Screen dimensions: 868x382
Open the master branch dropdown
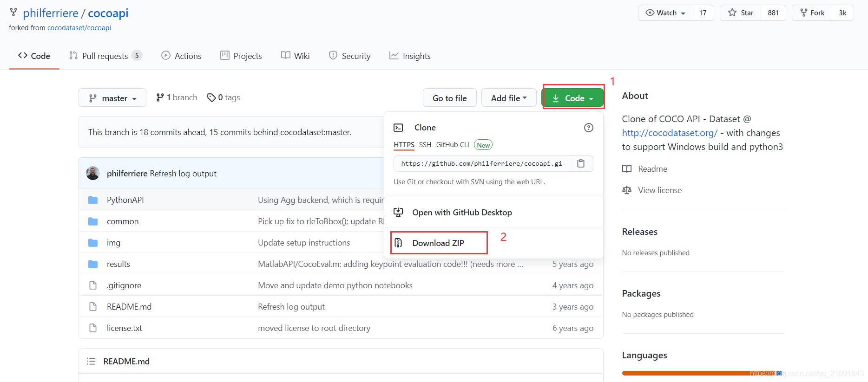pyautogui.click(x=112, y=98)
